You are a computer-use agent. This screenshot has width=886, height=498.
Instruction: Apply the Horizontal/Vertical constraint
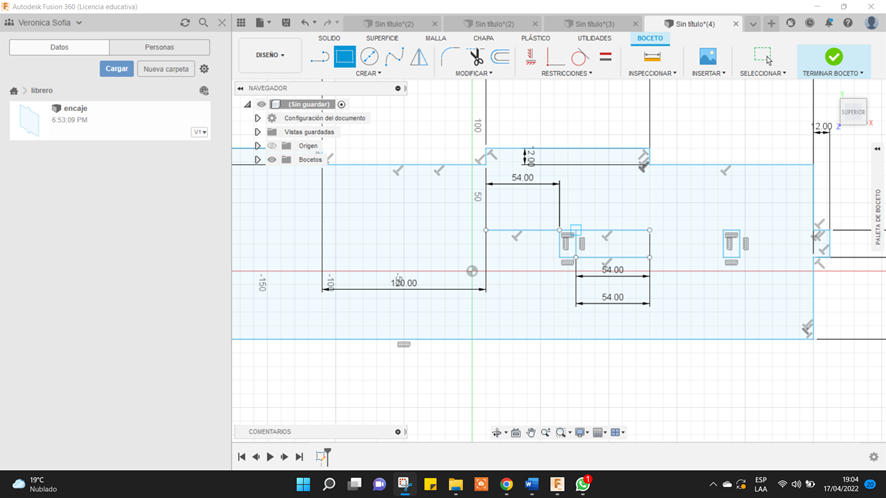coord(531,57)
